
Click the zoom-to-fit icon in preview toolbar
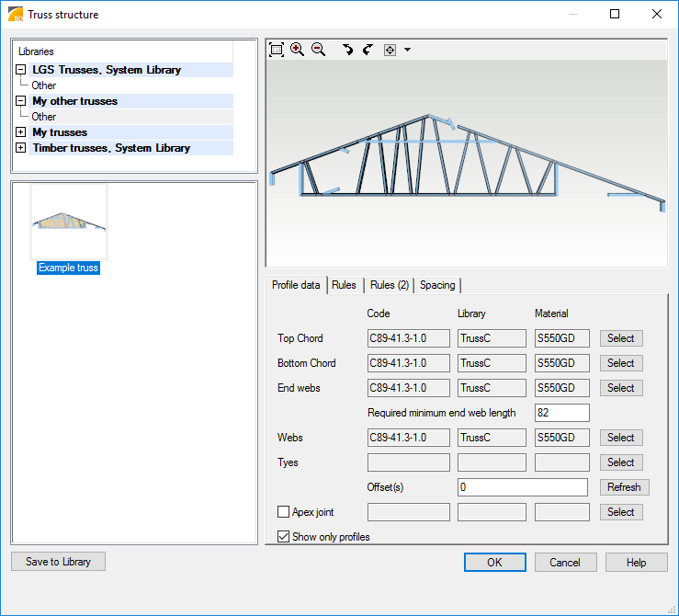pyautogui.click(x=277, y=50)
